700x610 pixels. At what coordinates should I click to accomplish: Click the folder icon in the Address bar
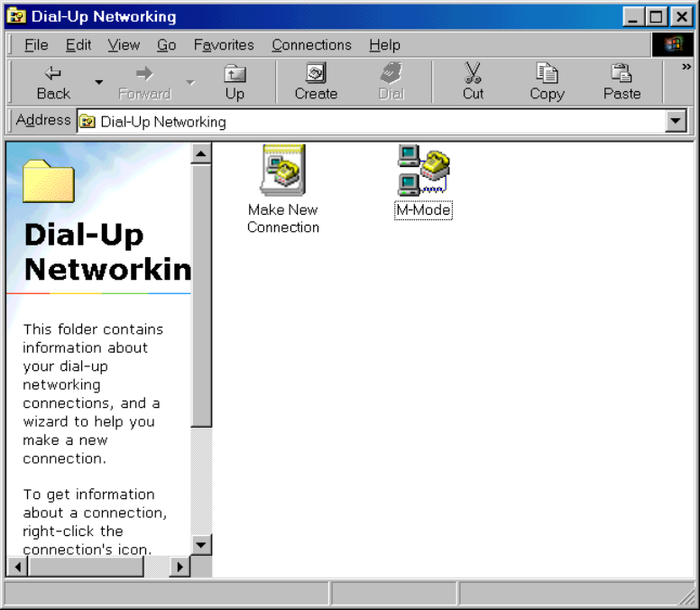(x=87, y=122)
